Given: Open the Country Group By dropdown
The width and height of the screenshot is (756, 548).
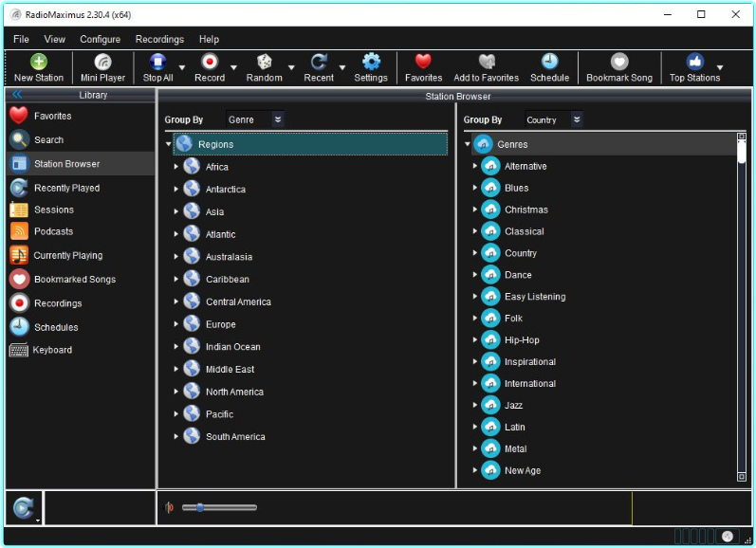Looking at the screenshot, I should point(554,119).
